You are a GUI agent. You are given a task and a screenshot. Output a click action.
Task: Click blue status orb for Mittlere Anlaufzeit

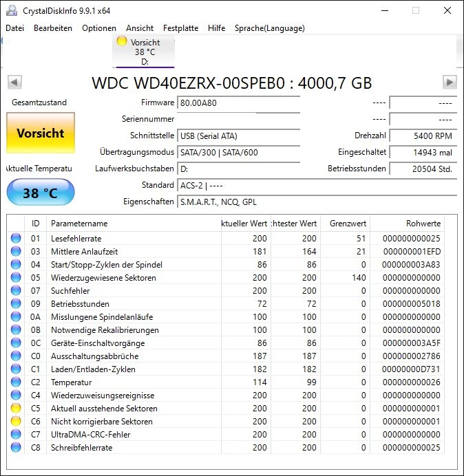[x=16, y=251]
